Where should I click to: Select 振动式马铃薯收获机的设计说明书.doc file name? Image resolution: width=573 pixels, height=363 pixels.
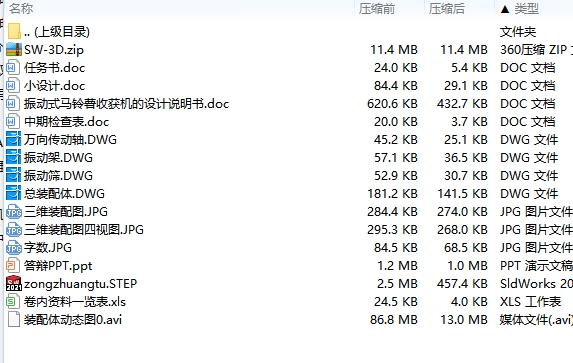(x=126, y=104)
